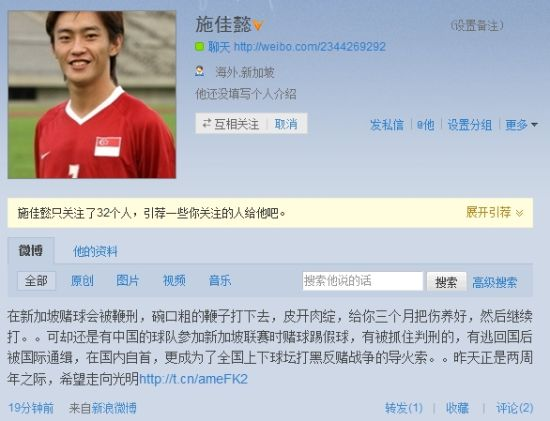Screen dimensions: 550x421
Task: Open 高级搜索 advanced search
Action: point(495,282)
